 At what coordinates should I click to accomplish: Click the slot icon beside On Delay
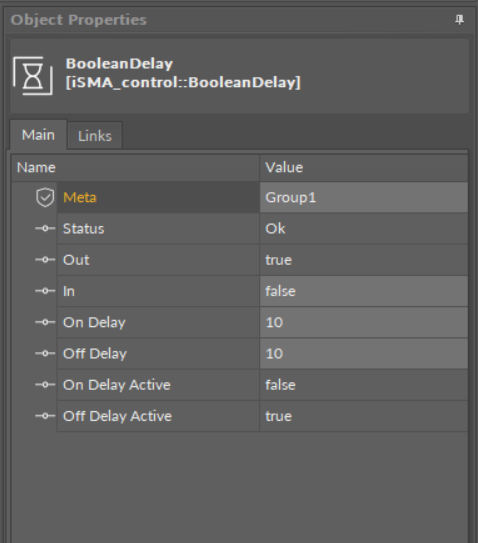click(45, 322)
